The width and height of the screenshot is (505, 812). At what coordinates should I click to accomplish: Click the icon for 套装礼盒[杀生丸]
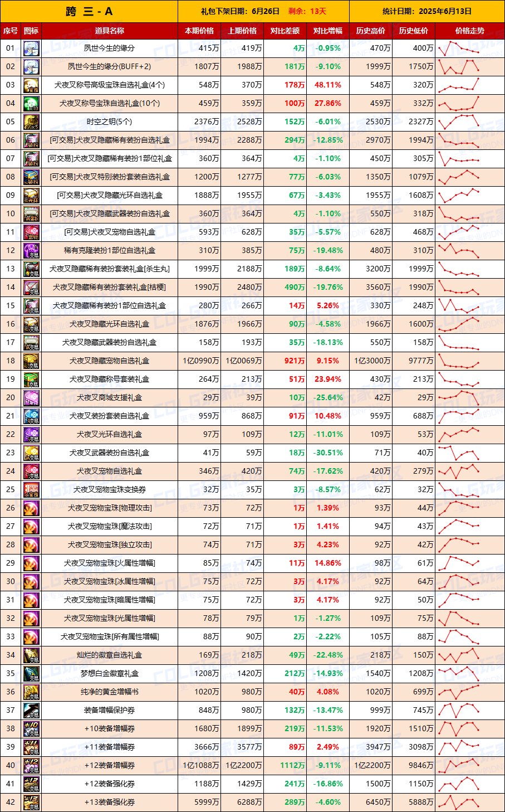pos(31,269)
